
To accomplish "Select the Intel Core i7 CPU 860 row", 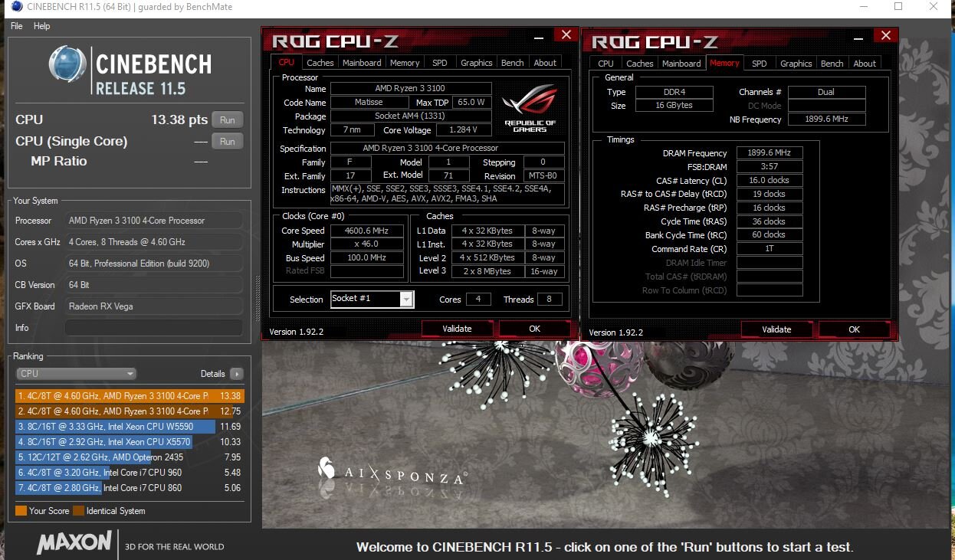I will tap(130, 488).
